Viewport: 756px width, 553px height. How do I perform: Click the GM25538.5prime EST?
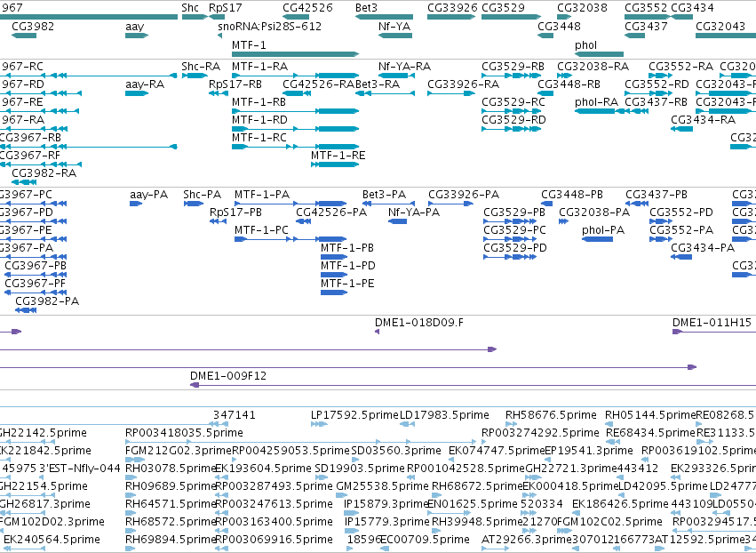tap(341, 495)
